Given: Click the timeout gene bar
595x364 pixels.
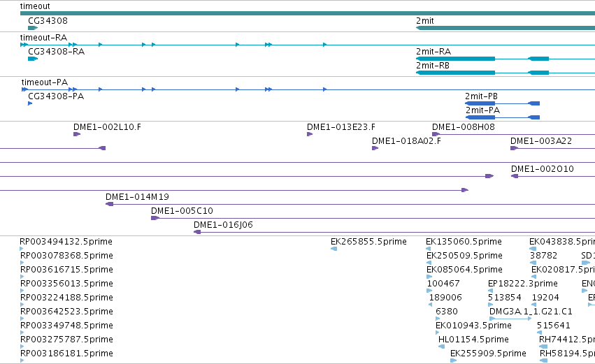Looking at the screenshot, I should pos(308,13).
